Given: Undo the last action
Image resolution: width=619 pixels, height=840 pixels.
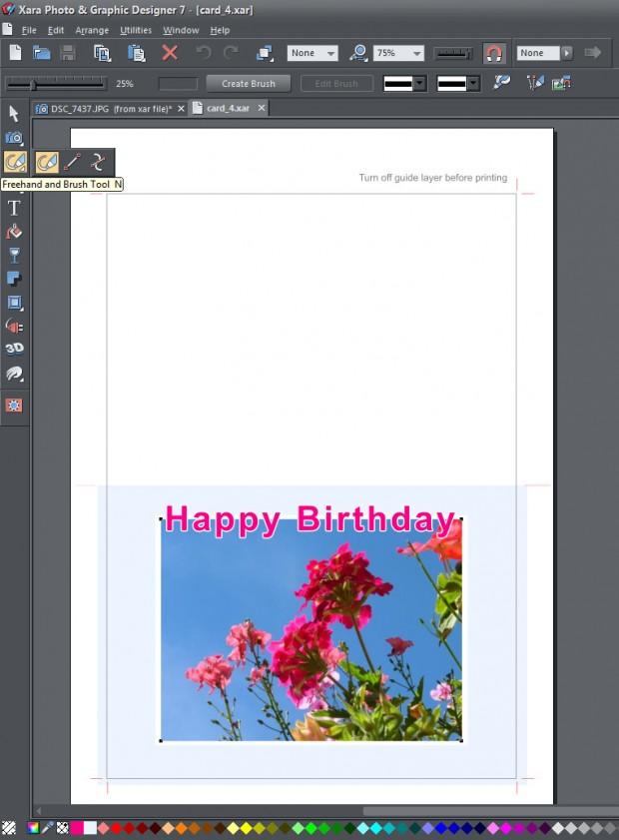Looking at the screenshot, I should [204, 53].
